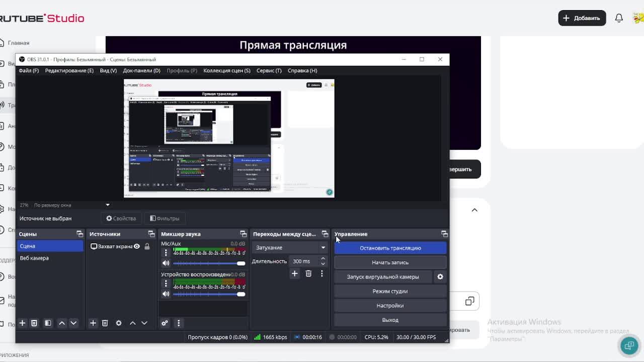Open the Сервис menu

[269, 70]
